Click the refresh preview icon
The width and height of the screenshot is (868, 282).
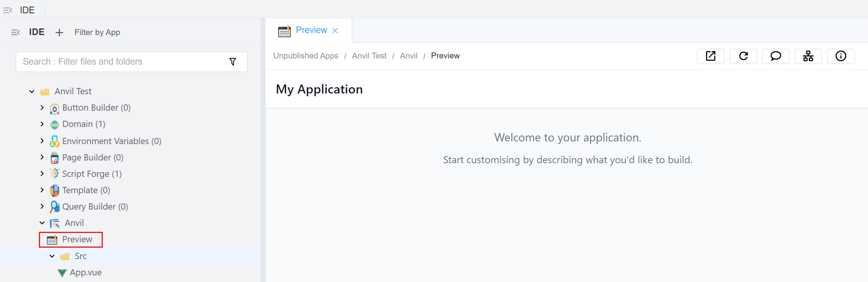(743, 56)
